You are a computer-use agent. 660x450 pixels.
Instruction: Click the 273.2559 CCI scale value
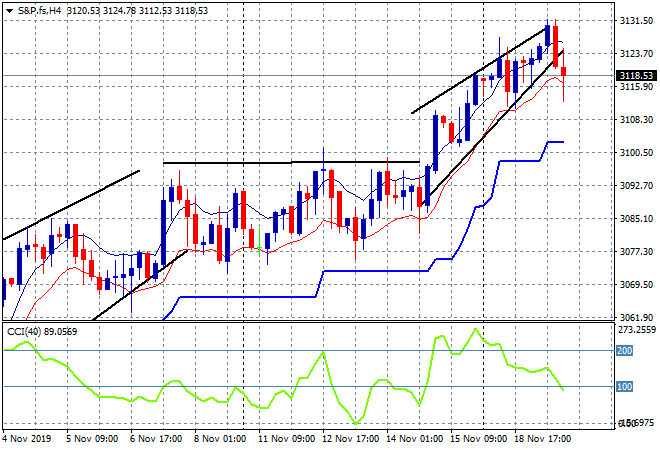[x=637, y=330]
